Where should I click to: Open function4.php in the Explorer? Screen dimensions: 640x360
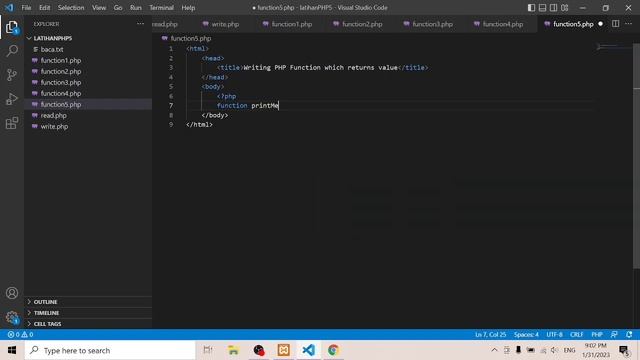tap(61, 93)
